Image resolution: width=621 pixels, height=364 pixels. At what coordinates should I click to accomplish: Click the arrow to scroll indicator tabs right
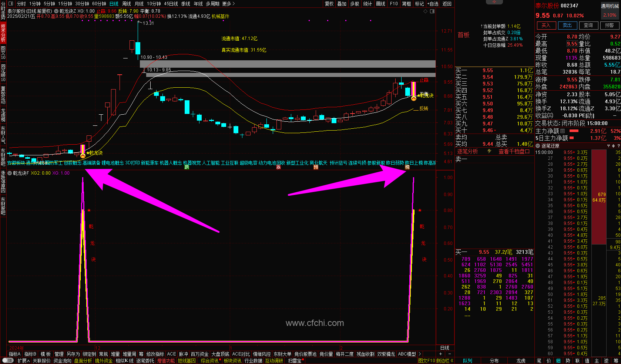[x=420, y=354]
